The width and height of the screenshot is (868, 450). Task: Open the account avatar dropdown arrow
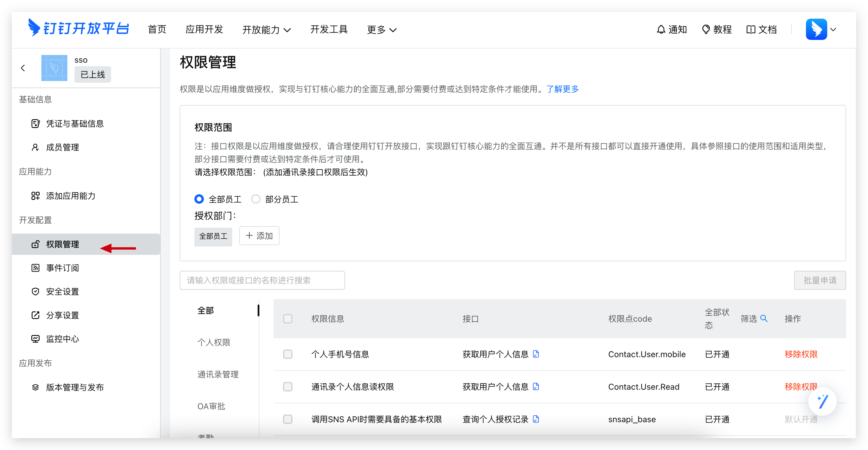(x=833, y=30)
